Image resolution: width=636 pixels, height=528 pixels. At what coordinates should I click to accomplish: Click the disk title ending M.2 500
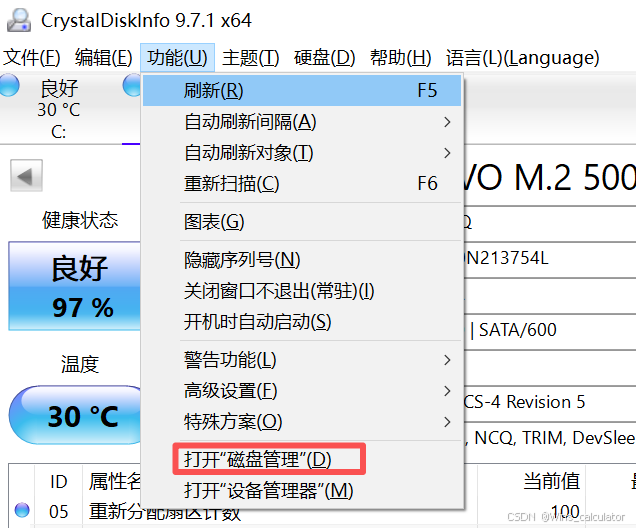click(x=550, y=177)
